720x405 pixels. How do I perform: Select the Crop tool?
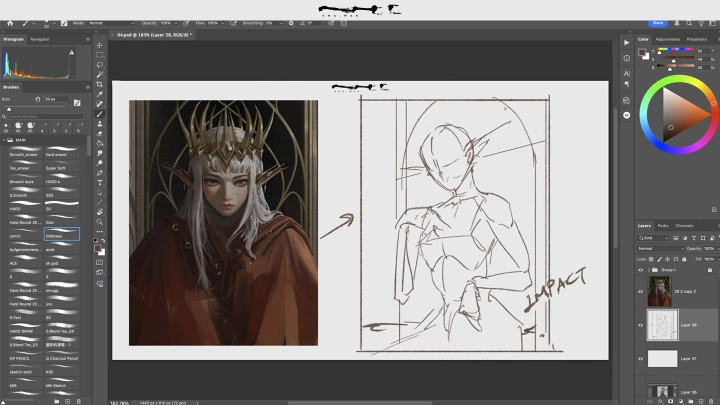click(100, 84)
